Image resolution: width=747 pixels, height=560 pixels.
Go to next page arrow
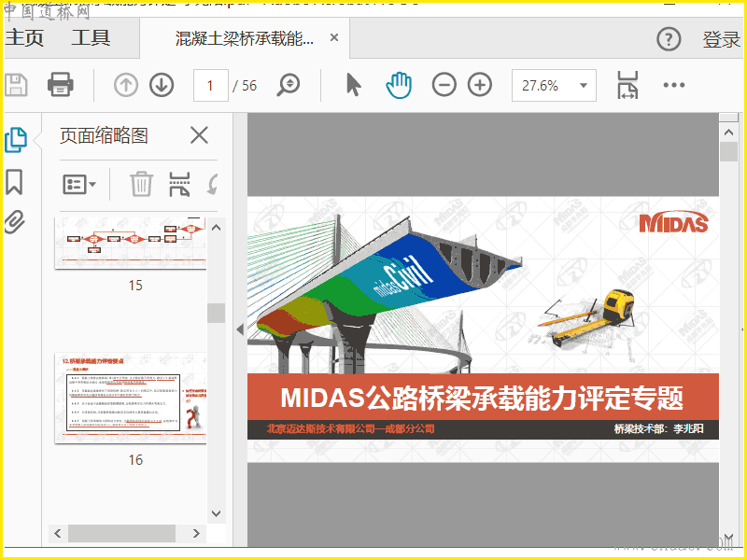(x=162, y=85)
